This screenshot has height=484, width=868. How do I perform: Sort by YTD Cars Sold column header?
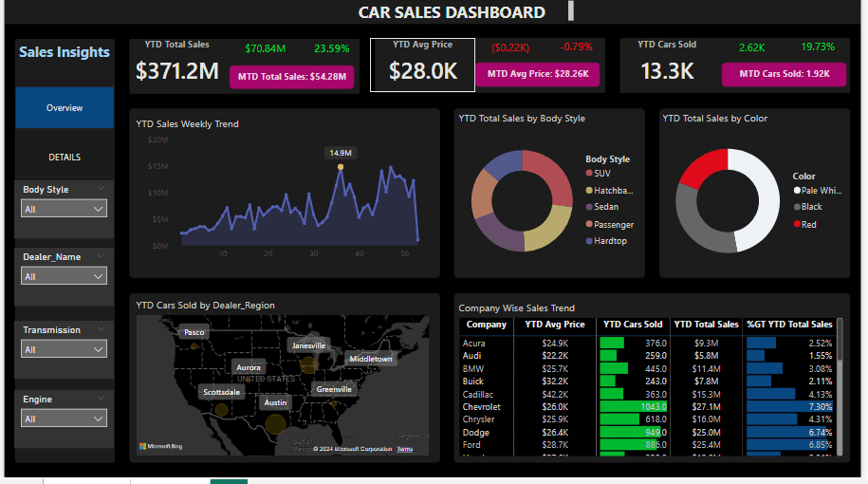[633, 325]
